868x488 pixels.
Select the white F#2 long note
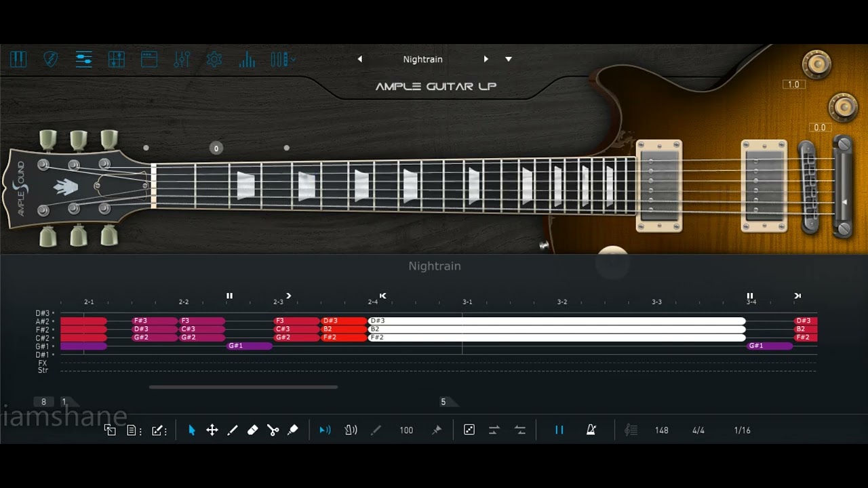point(557,337)
